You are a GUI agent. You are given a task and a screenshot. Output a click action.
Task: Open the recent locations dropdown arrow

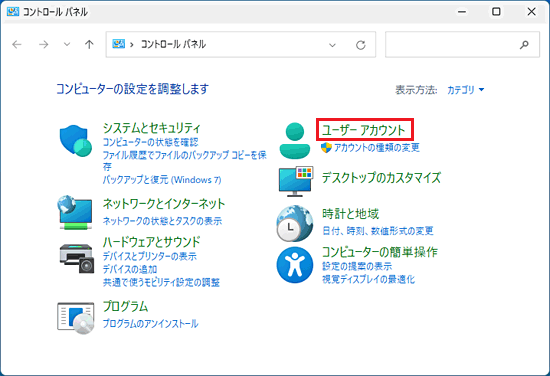coord(67,45)
